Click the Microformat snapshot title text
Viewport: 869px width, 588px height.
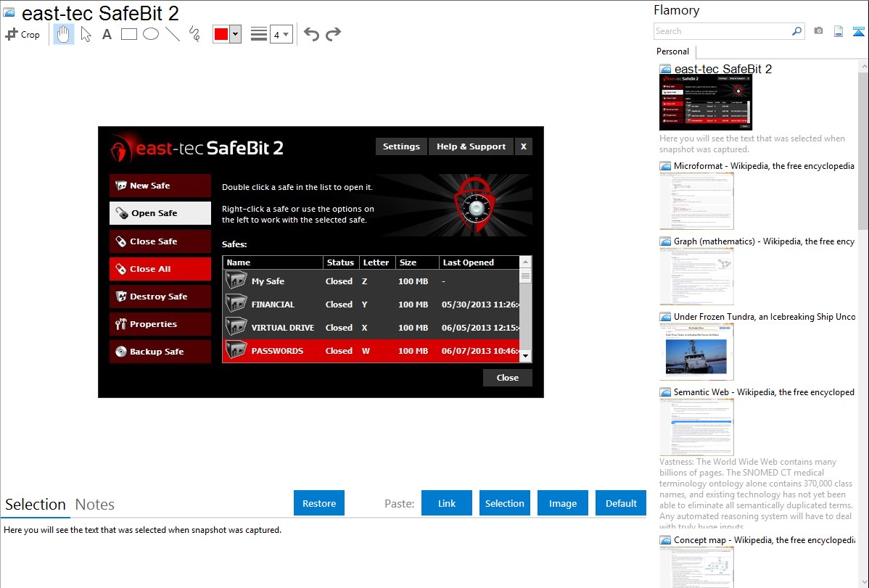point(764,166)
